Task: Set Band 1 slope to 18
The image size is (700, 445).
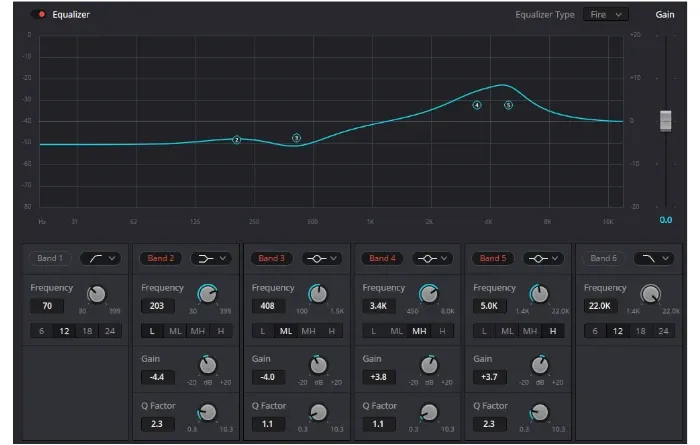Action: tap(87, 331)
